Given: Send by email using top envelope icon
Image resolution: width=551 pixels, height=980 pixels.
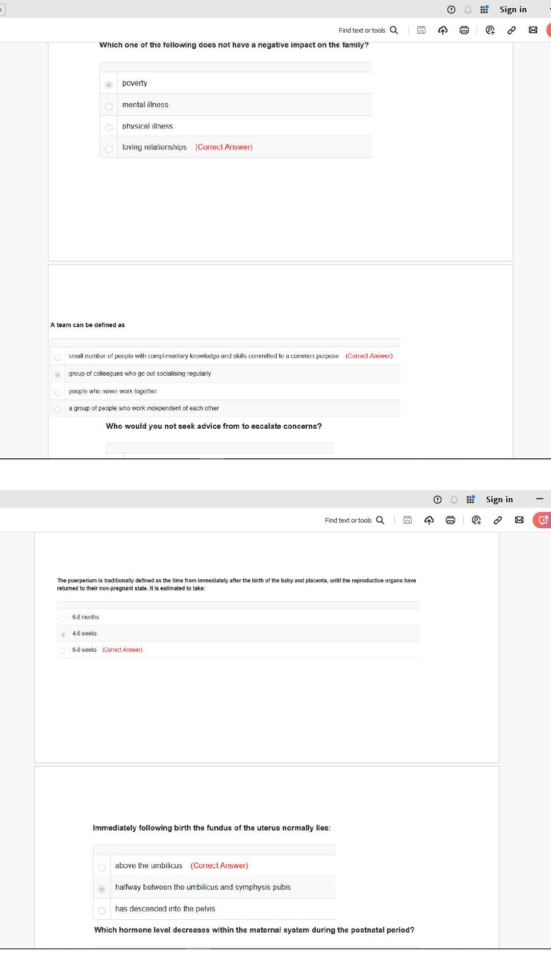Looking at the screenshot, I should [533, 30].
